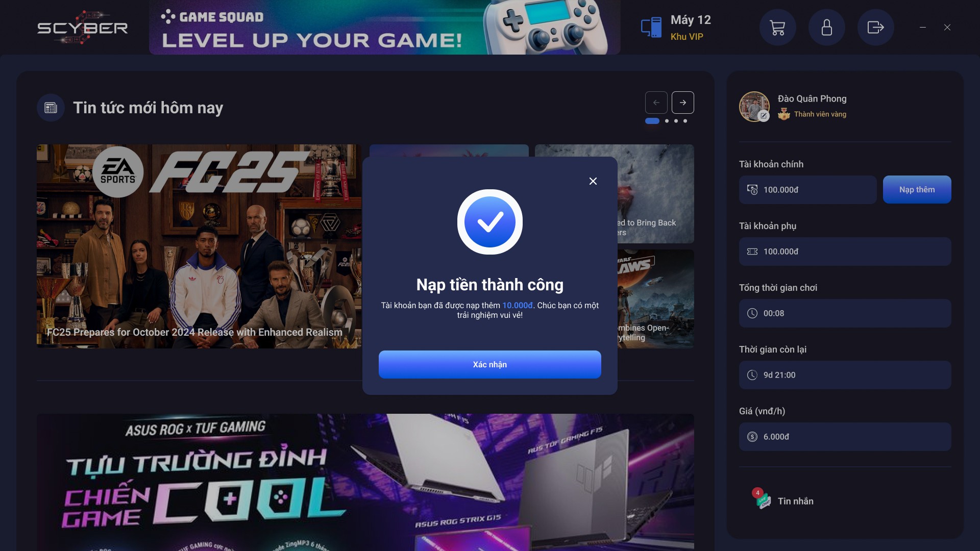
Task: Select the third carousel dot
Action: click(676, 121)
